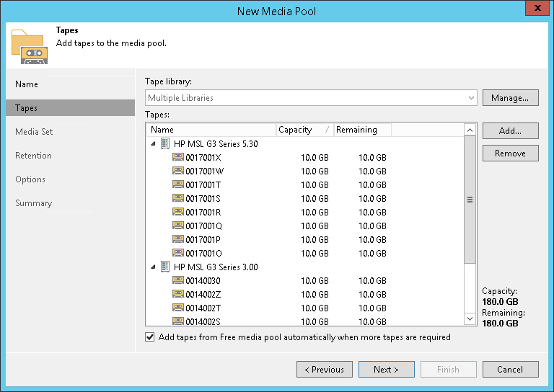Click tape icon for 0017001Q
Image resolution: width=554 pixels, height=392 pixels.
[x=177, y=226]
